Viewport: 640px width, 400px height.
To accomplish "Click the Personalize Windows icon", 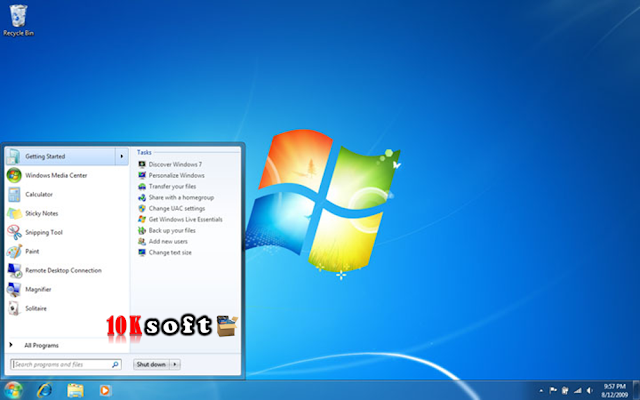I will click(x=142, y=176).
